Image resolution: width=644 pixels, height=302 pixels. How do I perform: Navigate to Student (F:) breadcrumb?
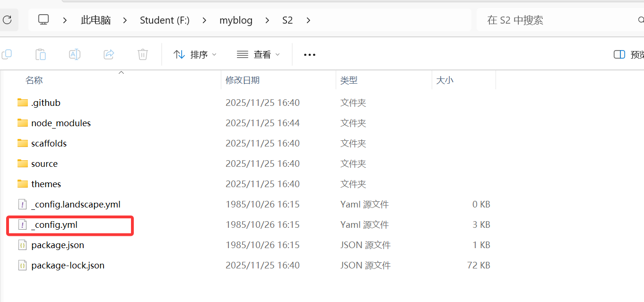pyautogui.click(x=165, y=20)
